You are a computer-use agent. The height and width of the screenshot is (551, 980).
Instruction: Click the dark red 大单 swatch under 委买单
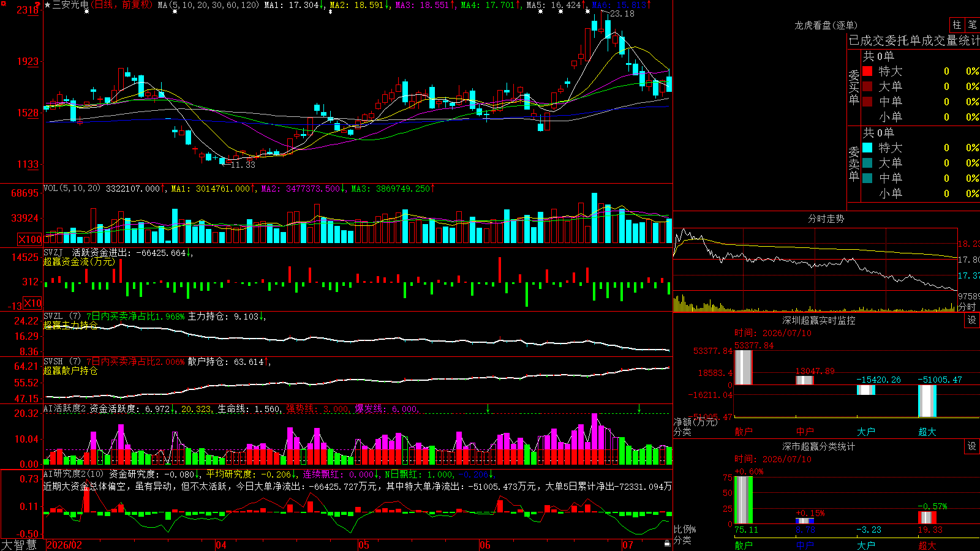[867, 86]
